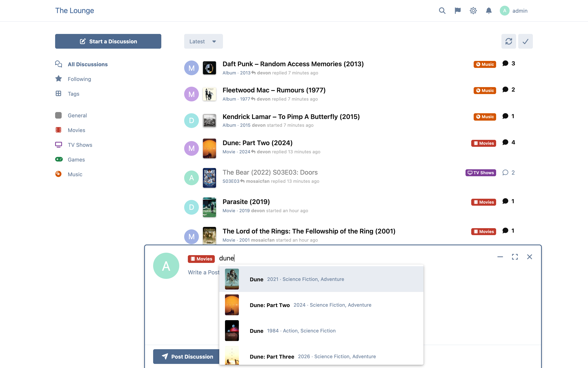Click reply count on Daft Punk row
This screenshot has height=368, width=588.
pos(509,64)
